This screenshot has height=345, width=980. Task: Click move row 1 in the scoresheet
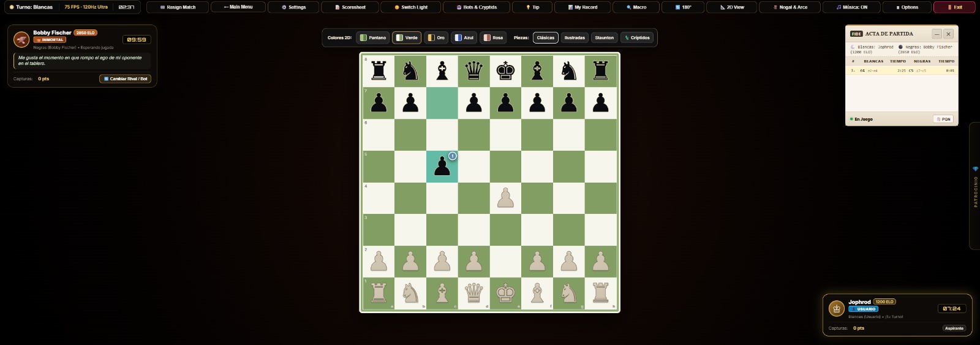click(902, 70)
